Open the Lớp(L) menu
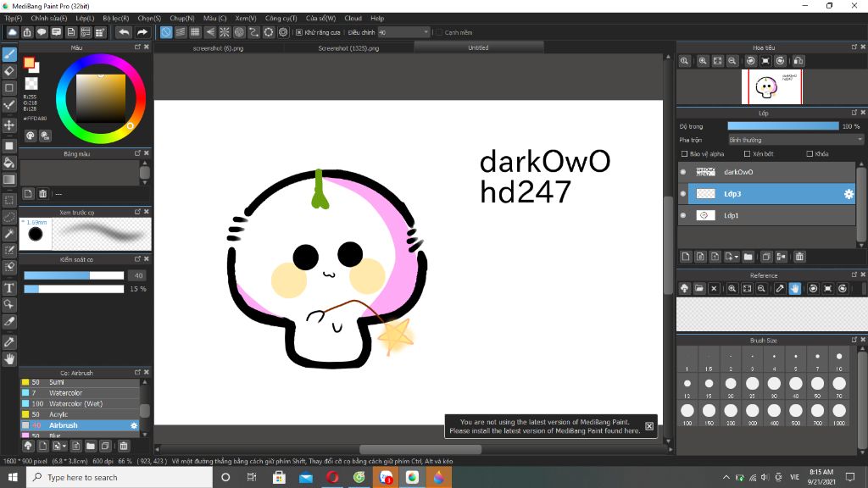 click(x=85, y=19)
